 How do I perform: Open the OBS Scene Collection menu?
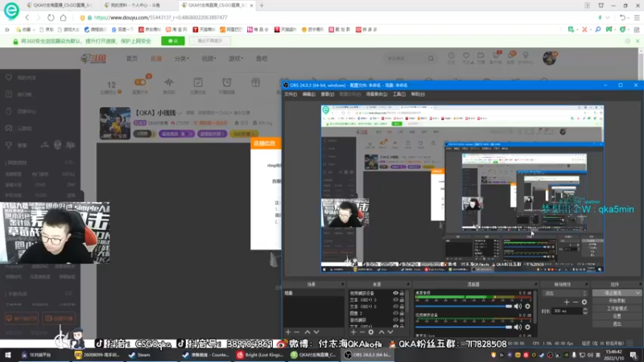[x=377, y=94]
